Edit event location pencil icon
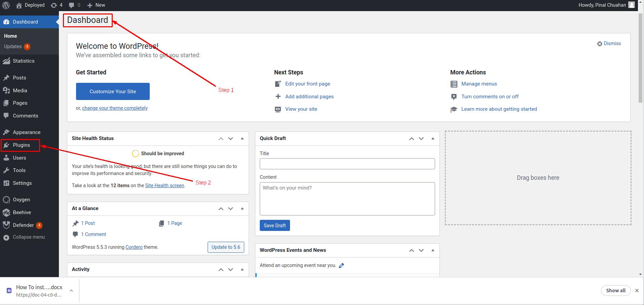Viewport: 644px width, 305px height. click(342, 266)
